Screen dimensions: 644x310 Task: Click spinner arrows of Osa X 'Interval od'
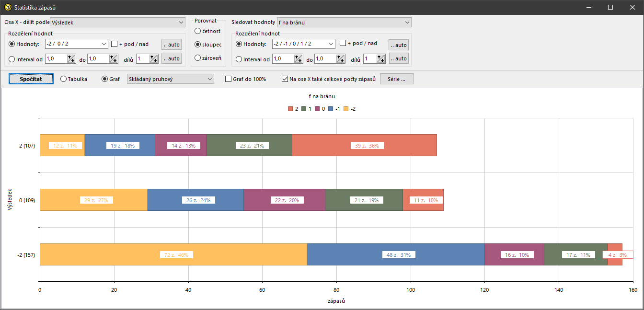(71, 58)
